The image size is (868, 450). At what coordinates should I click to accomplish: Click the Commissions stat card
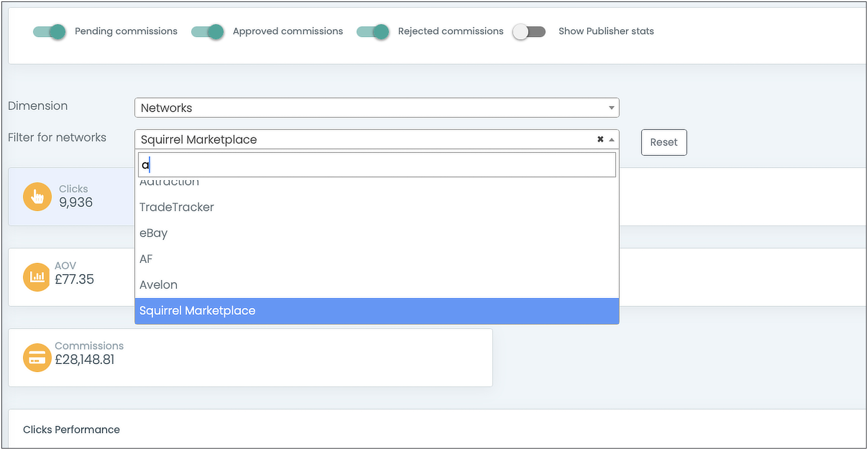point(250,357)
